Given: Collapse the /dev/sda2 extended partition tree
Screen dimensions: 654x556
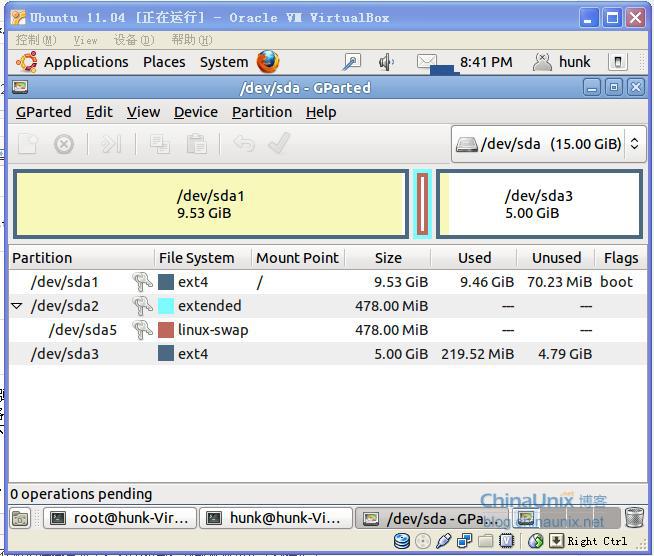Looking at the screenshot, I should tap(17, 306).
